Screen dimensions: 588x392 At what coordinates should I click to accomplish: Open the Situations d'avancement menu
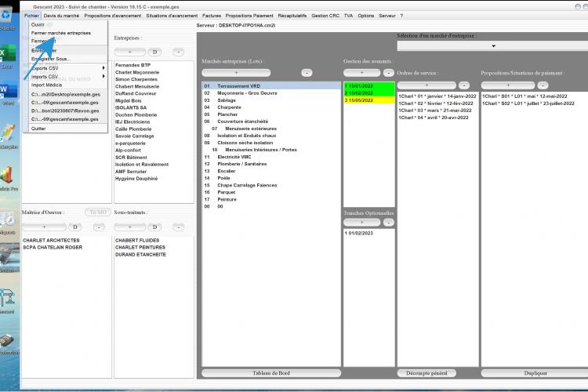pos(172,16)
